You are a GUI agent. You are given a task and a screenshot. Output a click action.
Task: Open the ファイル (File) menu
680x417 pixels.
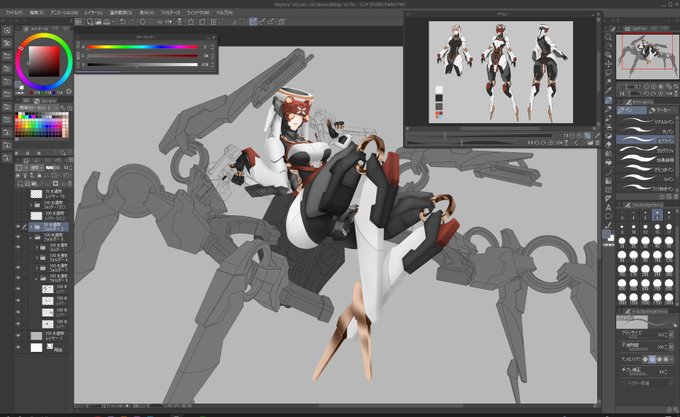point(13,13)
